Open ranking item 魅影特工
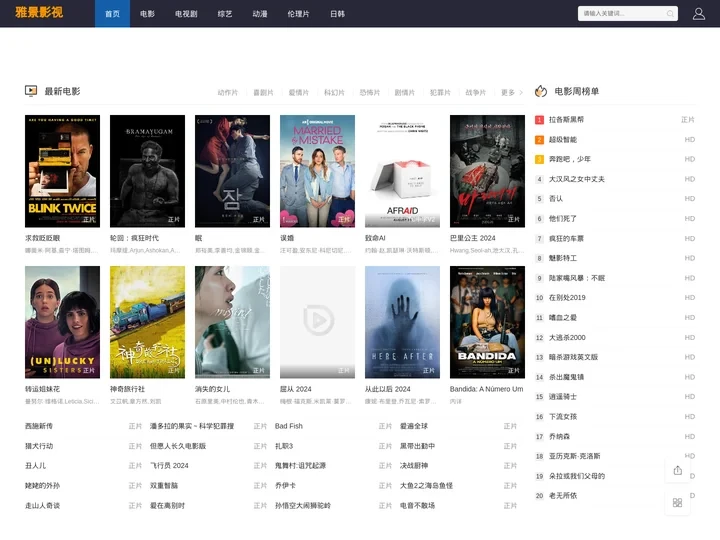 click(x=563, y=258)
